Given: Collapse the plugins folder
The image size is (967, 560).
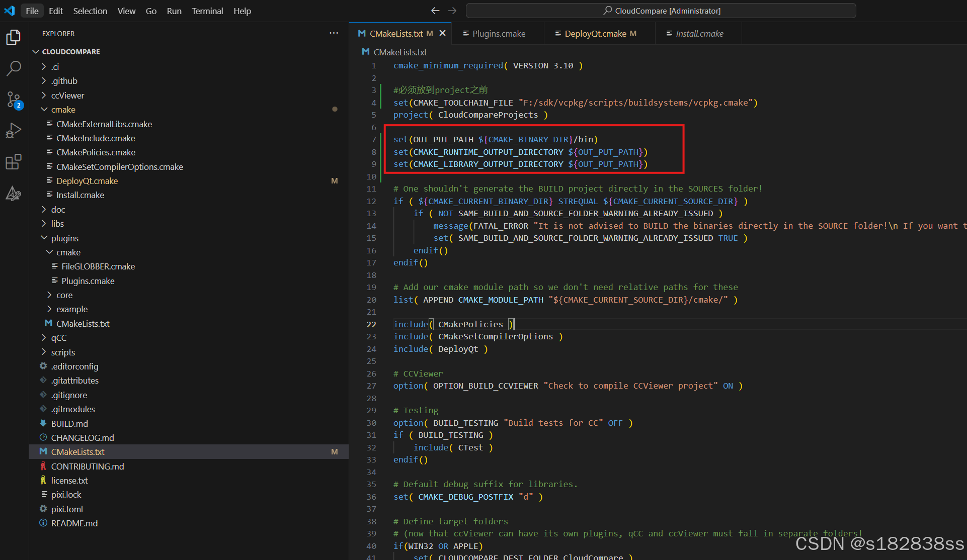Looking at the screenshot, I should (x=64, y=238).
